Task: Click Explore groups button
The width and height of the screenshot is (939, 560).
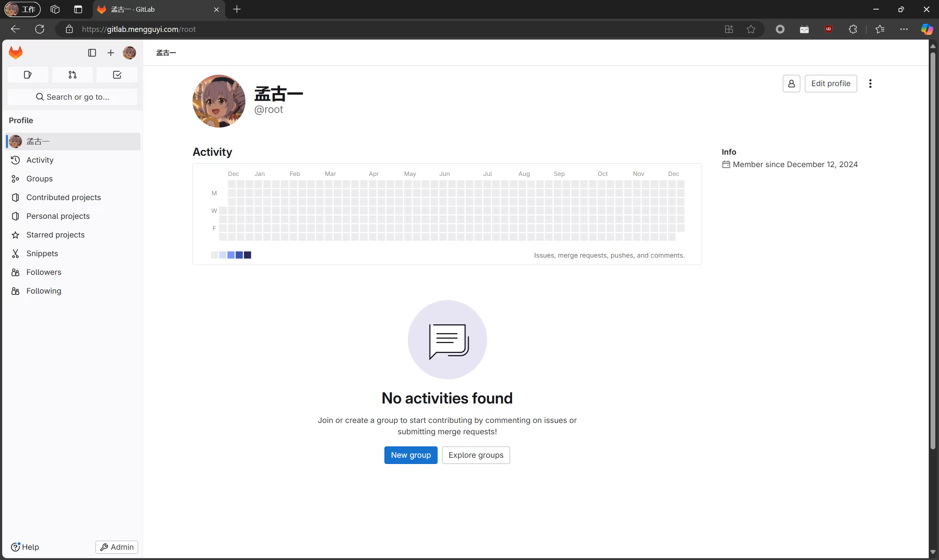Action: 476,455
